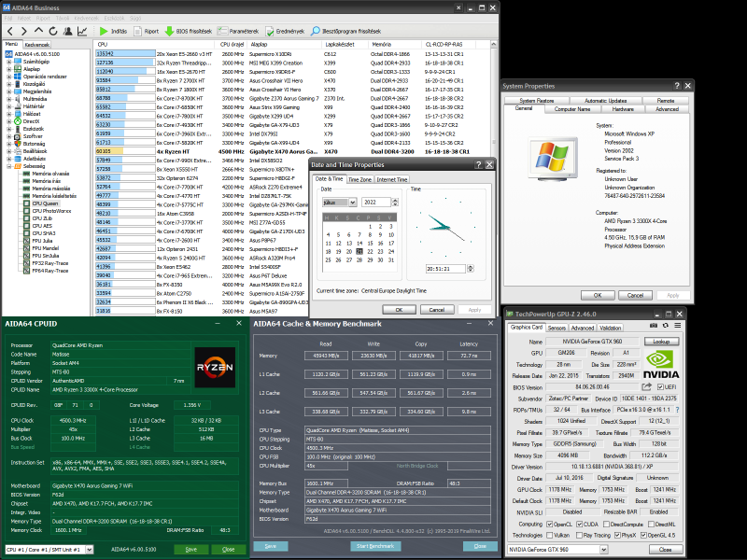Click the time input field showing 20:51:21
747x560 pixels.
coord(445,269)
